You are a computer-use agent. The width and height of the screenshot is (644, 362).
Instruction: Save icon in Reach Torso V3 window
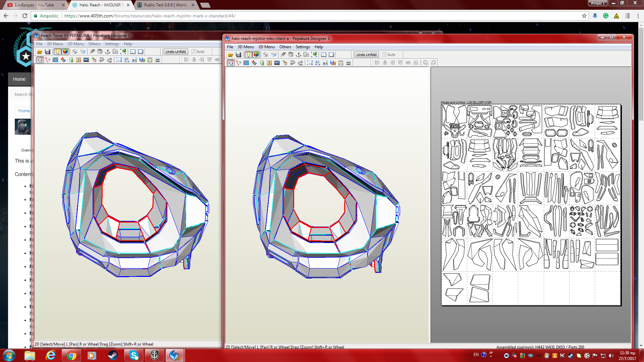click(x=48, y=52)
